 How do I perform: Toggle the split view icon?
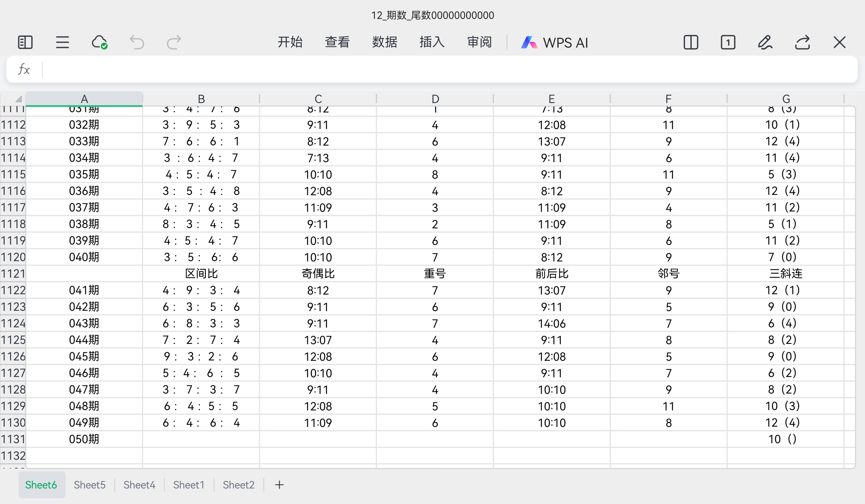[x=691, y=43]
